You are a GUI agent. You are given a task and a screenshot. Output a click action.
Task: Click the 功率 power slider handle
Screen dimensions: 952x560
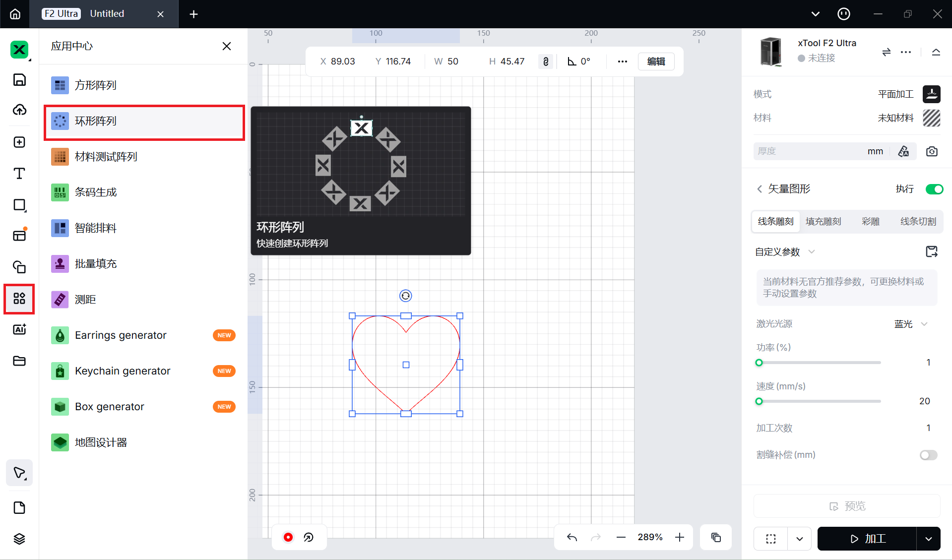[x=759, y=363]
